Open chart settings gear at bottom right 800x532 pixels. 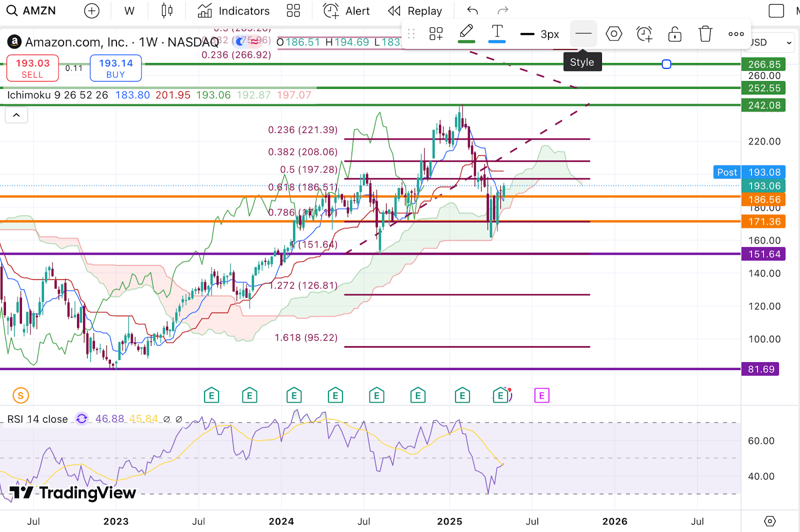pos(770,521)
